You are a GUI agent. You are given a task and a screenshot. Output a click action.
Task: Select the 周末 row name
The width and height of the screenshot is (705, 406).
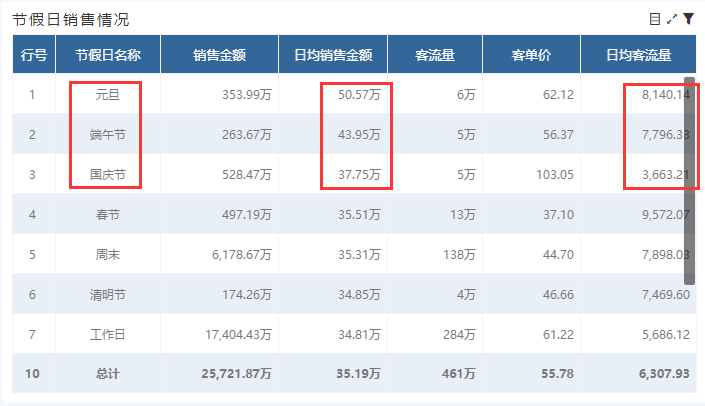(x=107, y=254)
